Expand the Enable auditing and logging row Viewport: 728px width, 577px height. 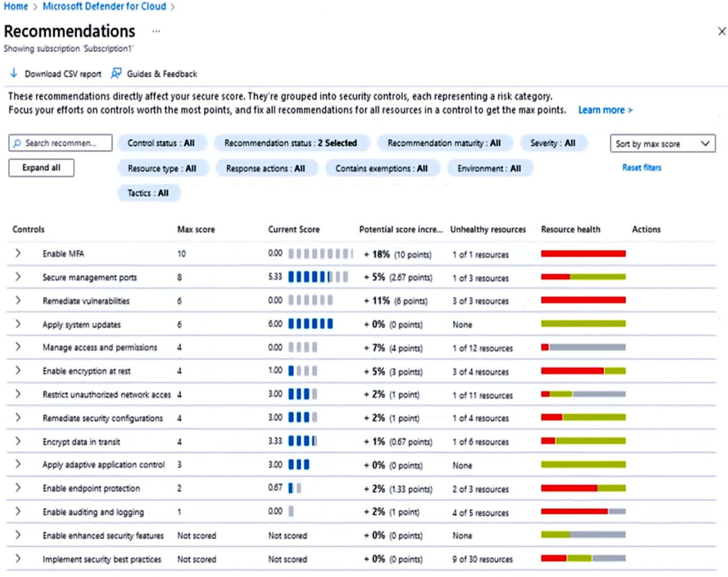coord(18,512)
